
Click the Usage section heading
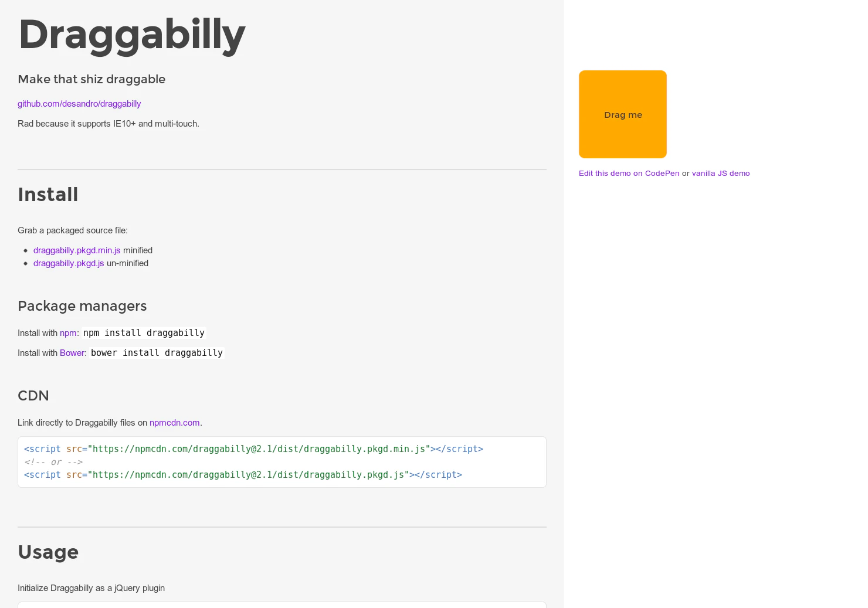pyautogui.click(x=48, y=552)
